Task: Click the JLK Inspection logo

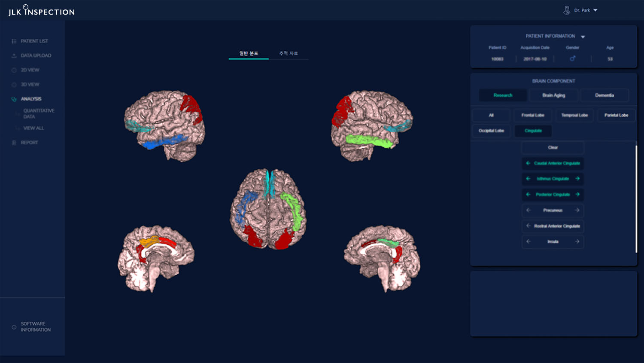Action: pyautogui.click(x=42, y=11)
